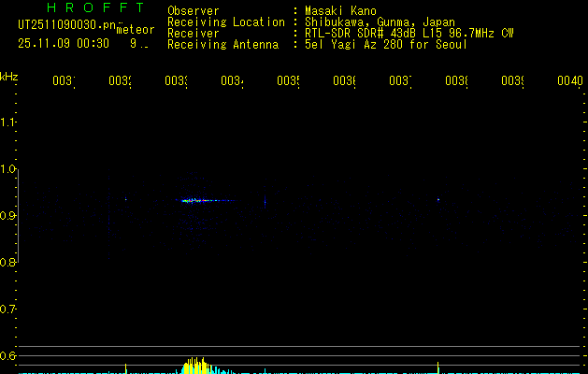The image size is (588, 374).
Task: Click the yellow intensity peak cluster at the bottom
Action: tap(195, 366)
